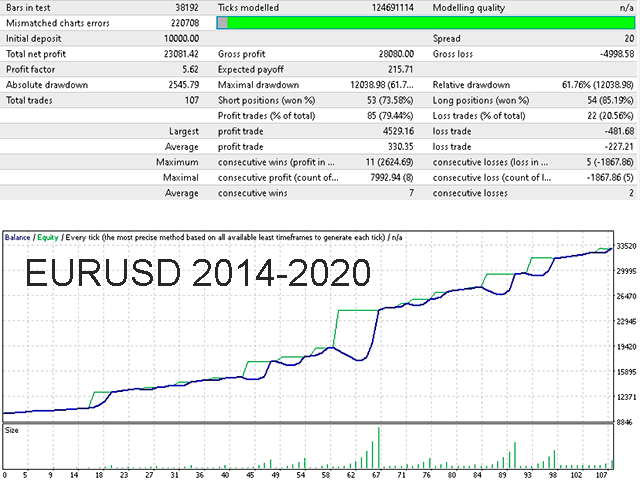Click the 'Every tick' method description text
640x480 pixels.
pyautogui.click(x=225, y=238)
